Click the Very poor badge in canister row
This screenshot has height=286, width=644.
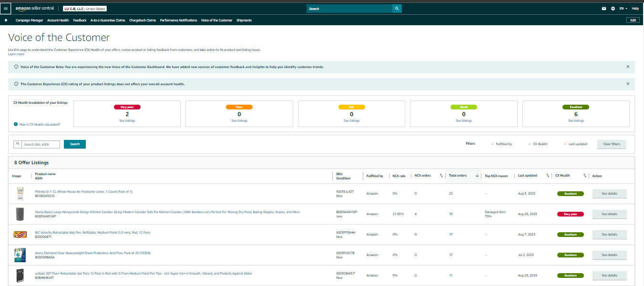pos(571,214)
